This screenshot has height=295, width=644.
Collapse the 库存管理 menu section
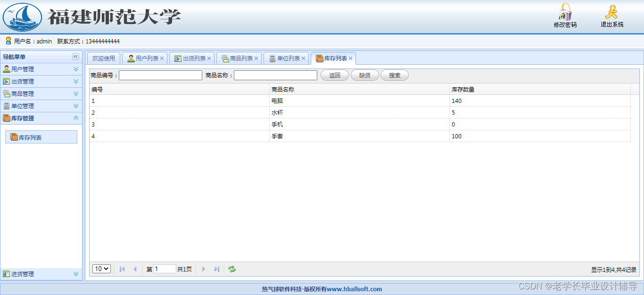75,118
